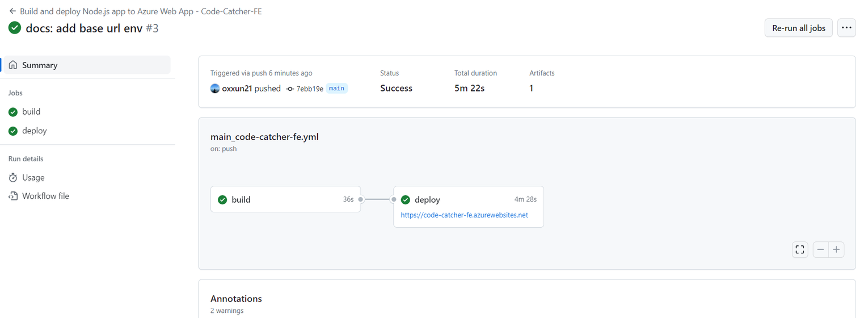Click the Artifacts count 1
Image resolution: width=868 pixels, height=318 pixels.
531,88
